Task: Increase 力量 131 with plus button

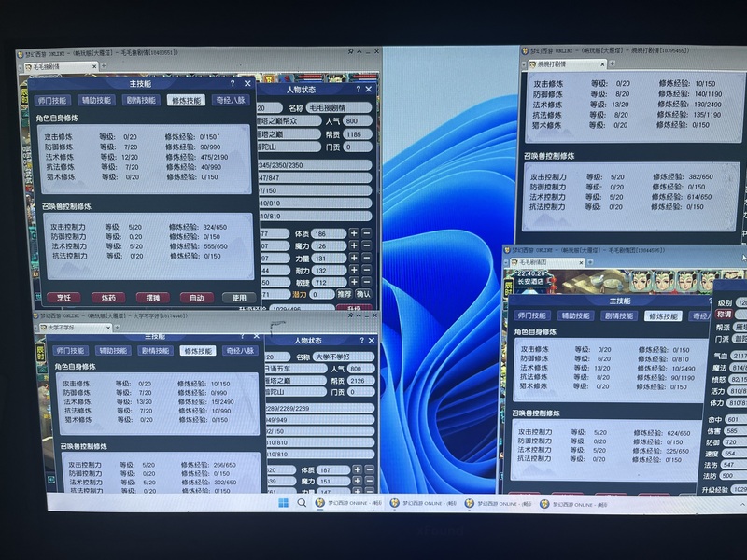Action: coord(354,258)
